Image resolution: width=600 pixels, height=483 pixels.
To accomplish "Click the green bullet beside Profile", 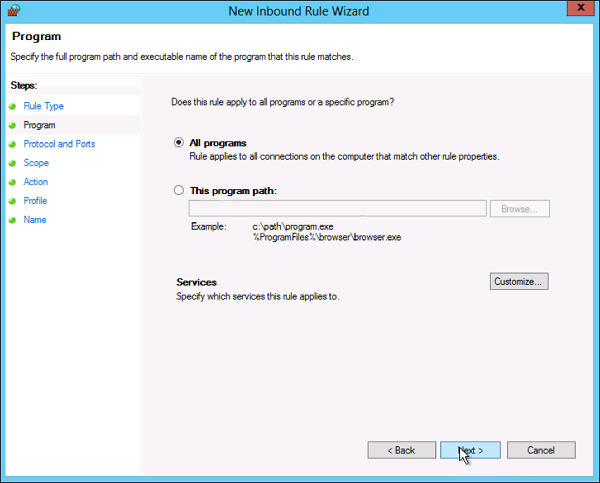I will pyautogui.click(x=12, y=201).
